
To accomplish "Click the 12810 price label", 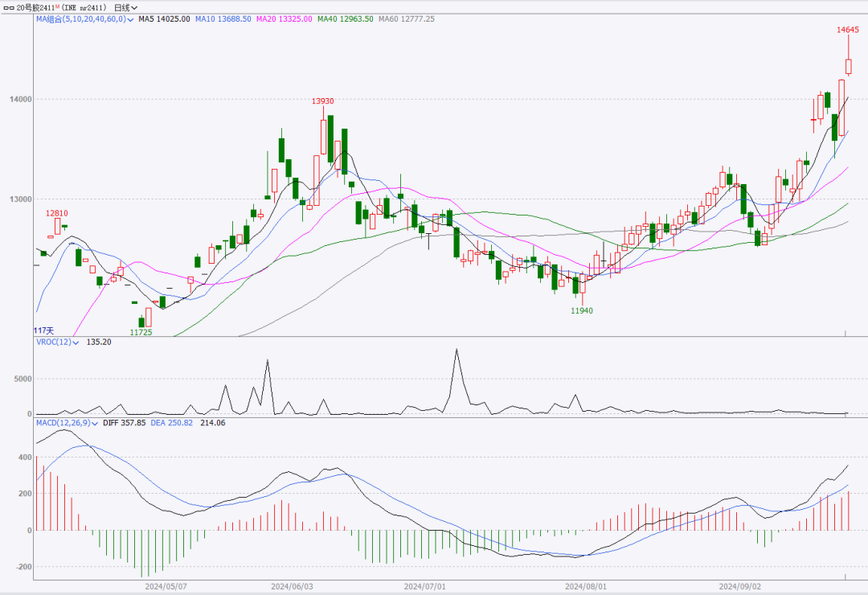I will tap(56, 213).
